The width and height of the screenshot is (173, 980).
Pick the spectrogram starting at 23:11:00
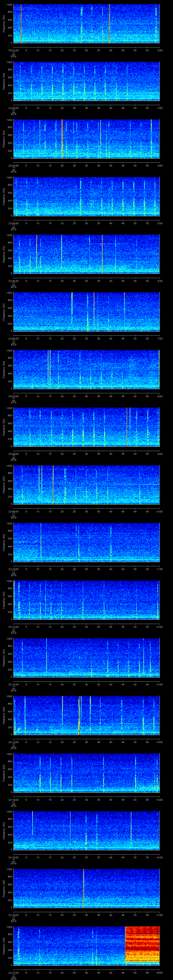87,600
